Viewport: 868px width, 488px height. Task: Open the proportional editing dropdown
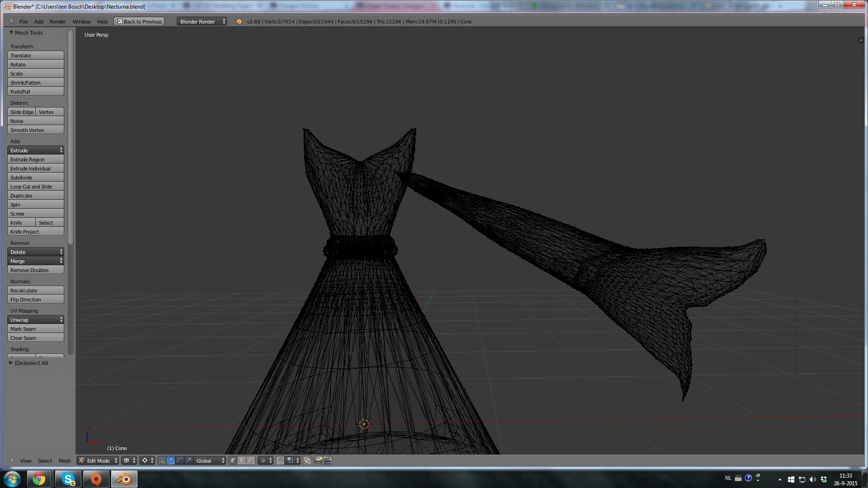point(266,460)
